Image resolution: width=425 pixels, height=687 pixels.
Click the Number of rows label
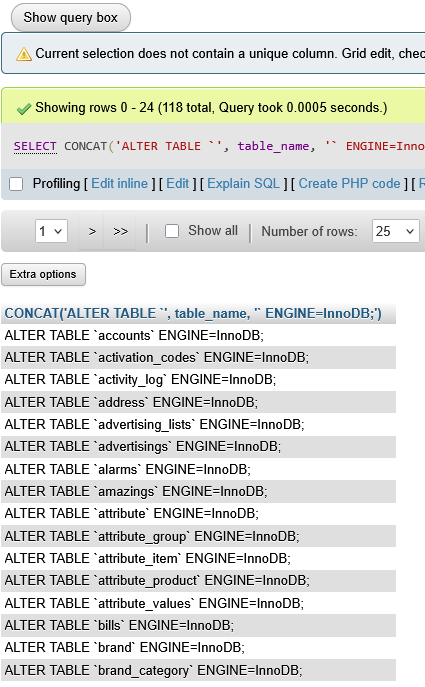click(309, 231)
